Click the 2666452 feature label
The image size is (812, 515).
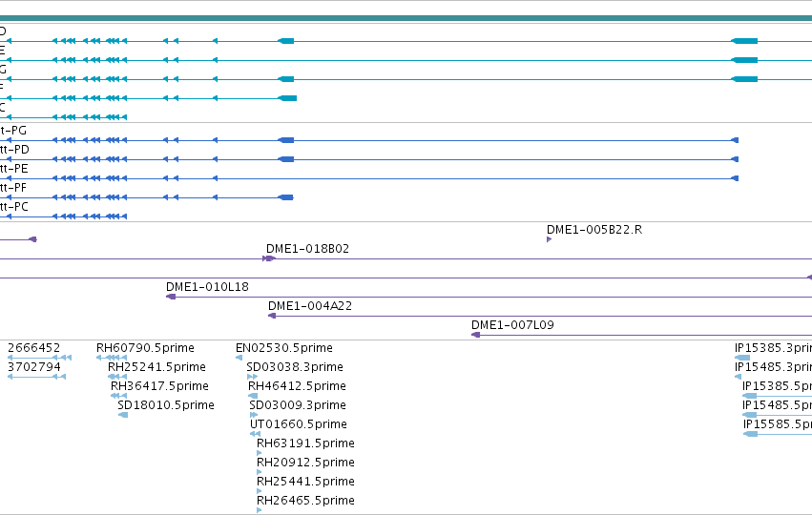pyautogui.click(x=33, y=348)
